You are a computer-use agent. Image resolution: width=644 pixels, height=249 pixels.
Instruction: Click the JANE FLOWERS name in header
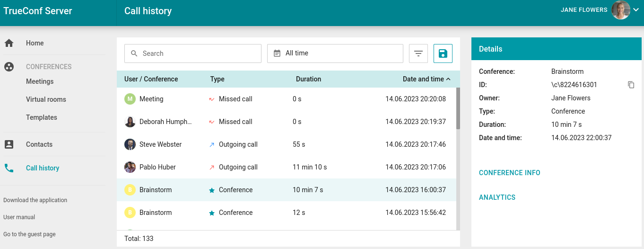click(584, 10)
